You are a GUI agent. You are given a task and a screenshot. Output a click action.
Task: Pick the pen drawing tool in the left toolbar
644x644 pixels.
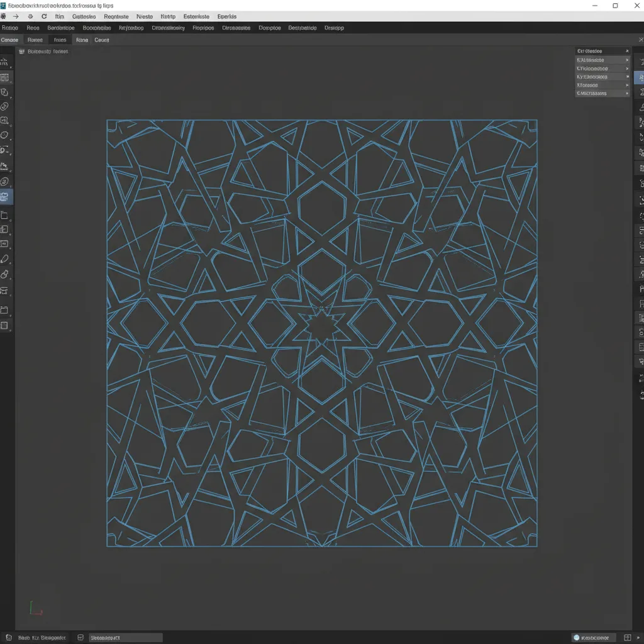(6, 259)
